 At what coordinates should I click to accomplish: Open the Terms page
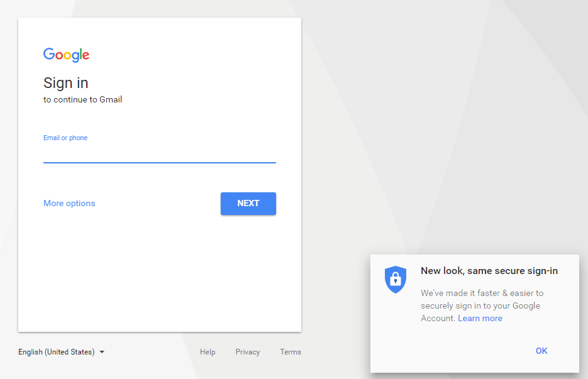coord(290,352)
